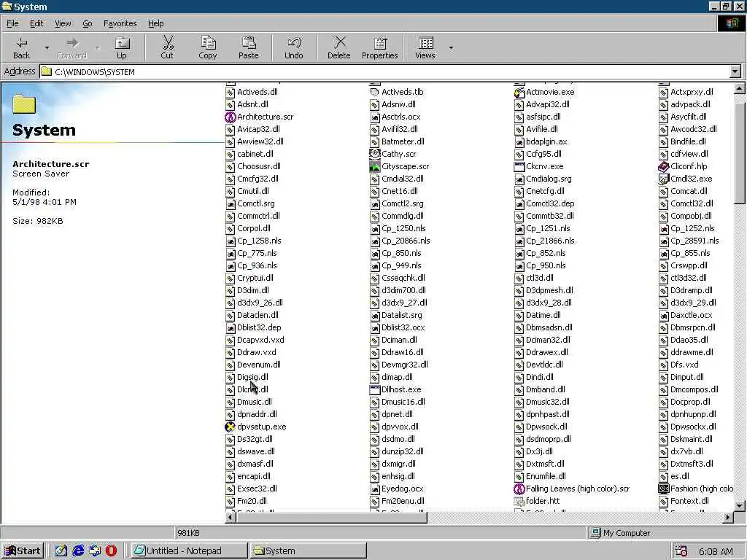Click in the Address path field
This screenshot has height=560, width=747.
point(384,72)
